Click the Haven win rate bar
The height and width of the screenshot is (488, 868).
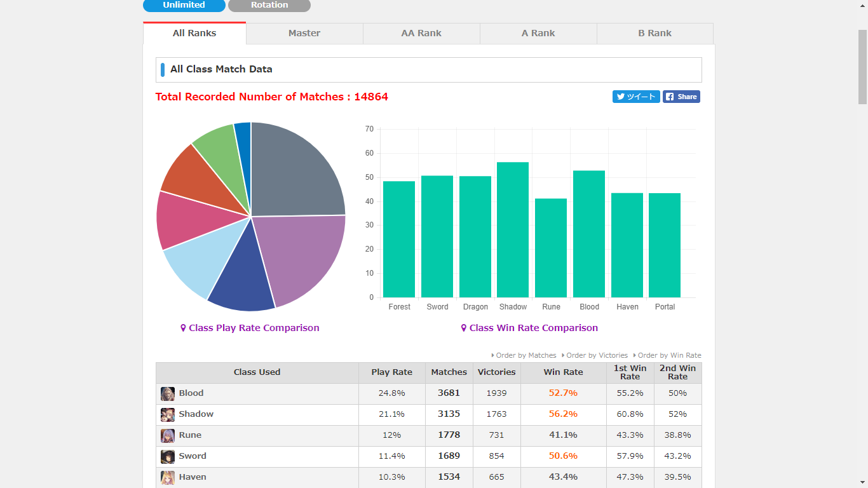(x=627, y=245)
